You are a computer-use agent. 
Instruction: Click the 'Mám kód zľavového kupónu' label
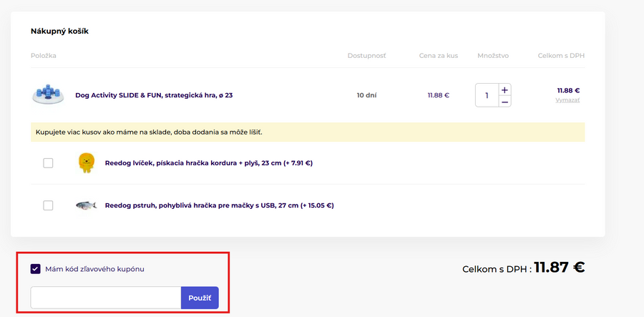99,269
